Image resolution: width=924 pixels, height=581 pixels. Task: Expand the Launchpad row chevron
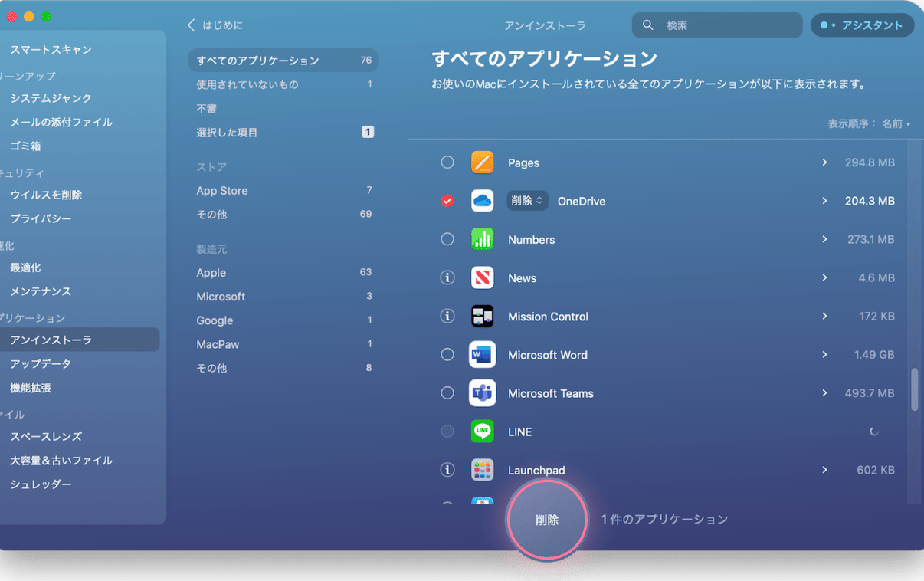[824, 469]
